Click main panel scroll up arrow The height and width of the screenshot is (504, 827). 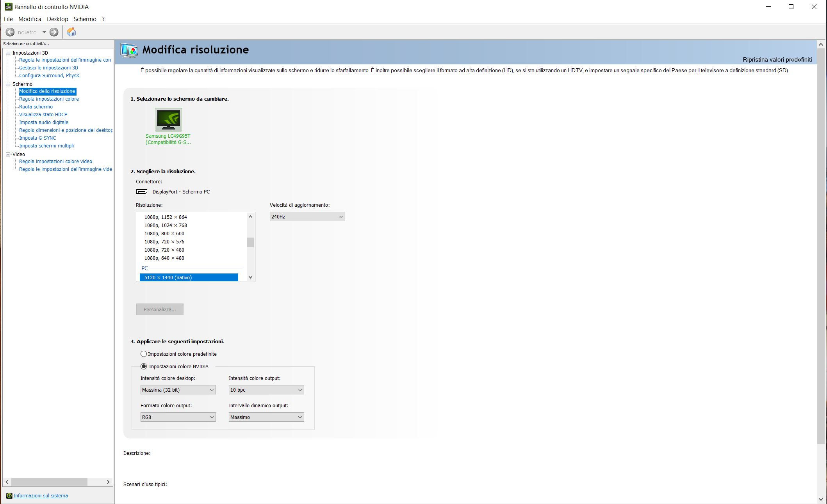[821, 44]
